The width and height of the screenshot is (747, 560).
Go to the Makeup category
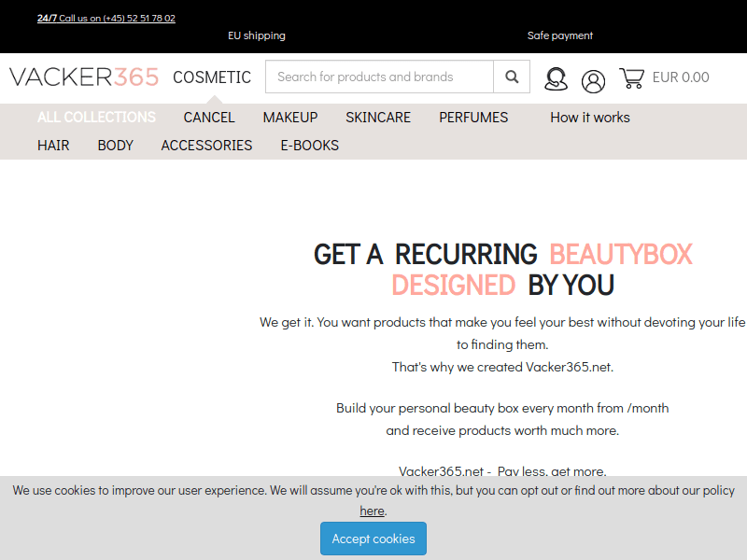(x=290, y=118)
